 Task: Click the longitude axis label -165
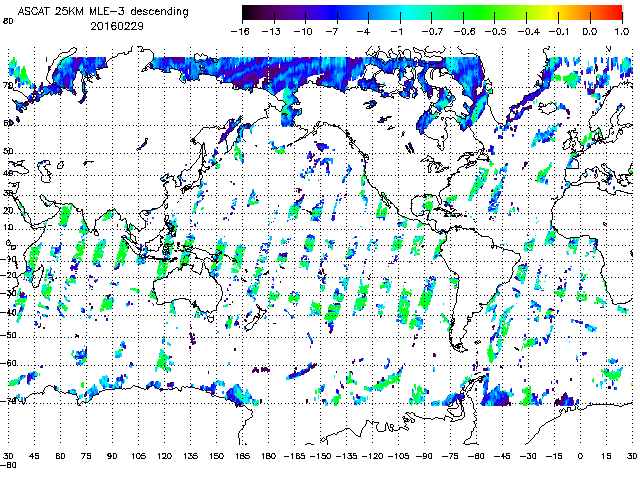294,456
